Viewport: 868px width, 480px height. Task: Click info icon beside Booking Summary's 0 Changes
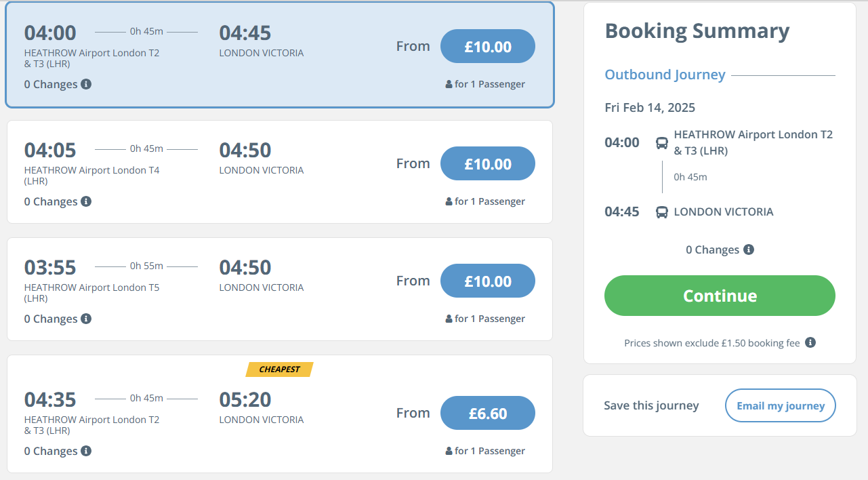pos(749,249)
